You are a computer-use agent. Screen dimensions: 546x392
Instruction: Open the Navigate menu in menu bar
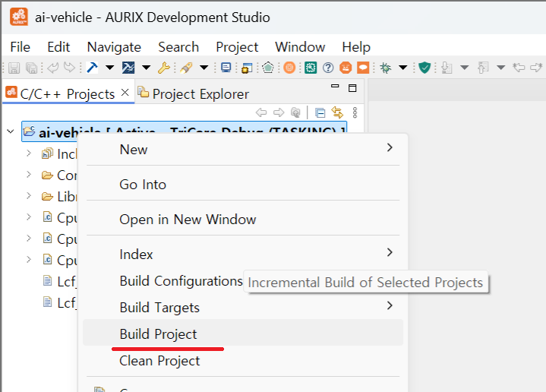click(x=114, y=47)
